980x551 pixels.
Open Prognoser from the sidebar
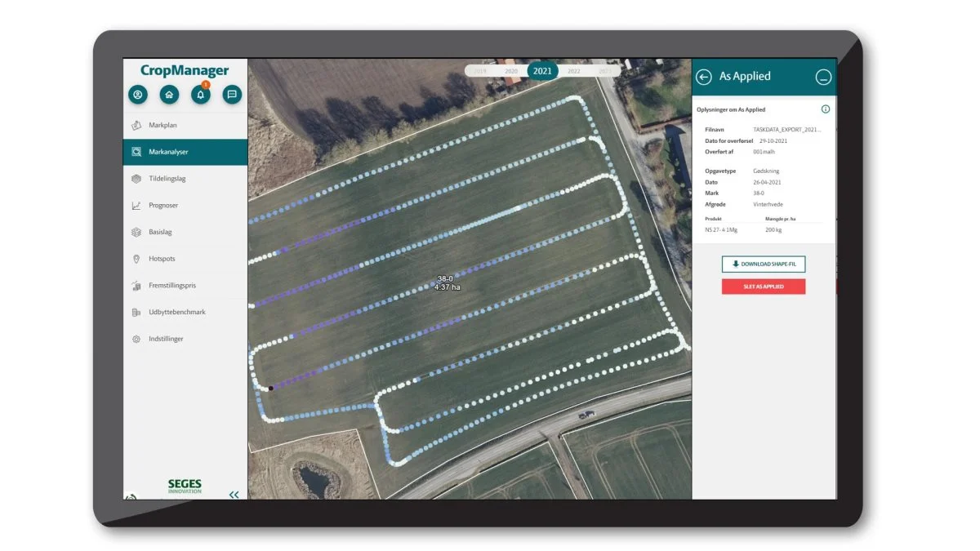coord(163,206)
